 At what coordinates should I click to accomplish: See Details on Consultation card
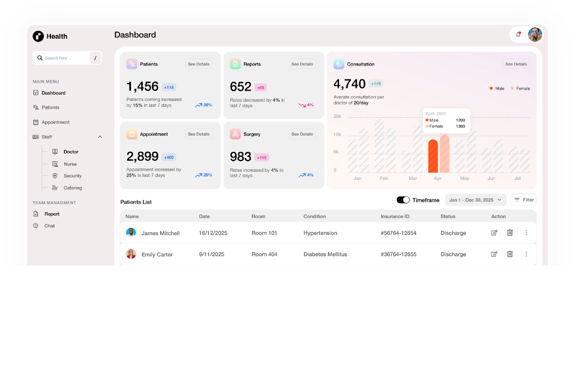point(516,64)
